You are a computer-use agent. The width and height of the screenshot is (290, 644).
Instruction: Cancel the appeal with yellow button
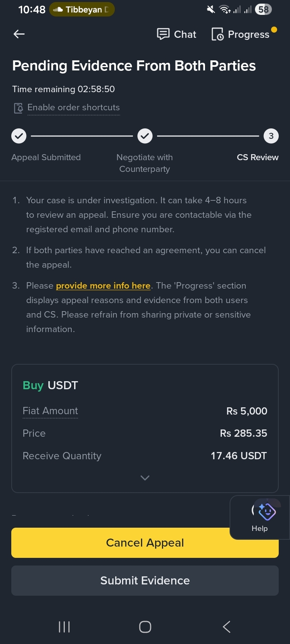click(145, 543)
